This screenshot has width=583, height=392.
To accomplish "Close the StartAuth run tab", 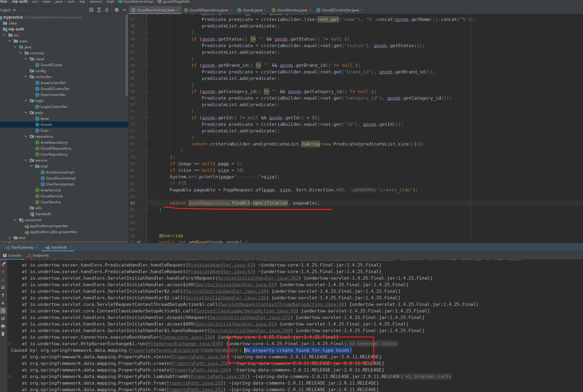I will coord(70,247).
